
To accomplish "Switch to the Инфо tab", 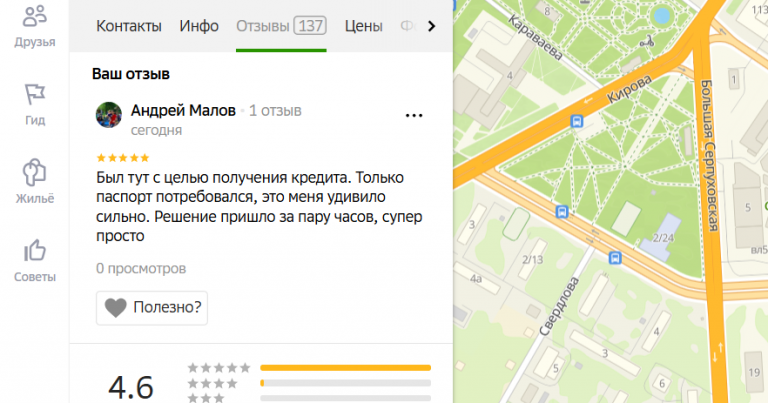I will pyautogui.click(x=199, y=26).
